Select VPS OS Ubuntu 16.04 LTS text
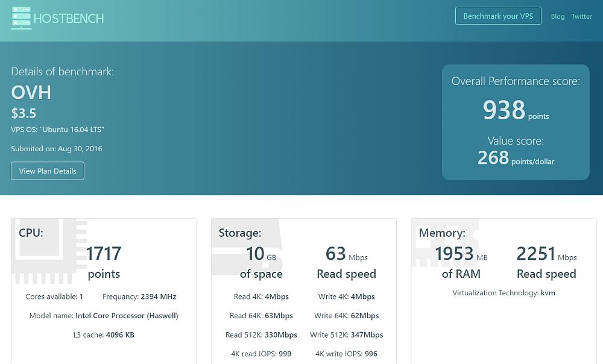 [x=58, y=130]
